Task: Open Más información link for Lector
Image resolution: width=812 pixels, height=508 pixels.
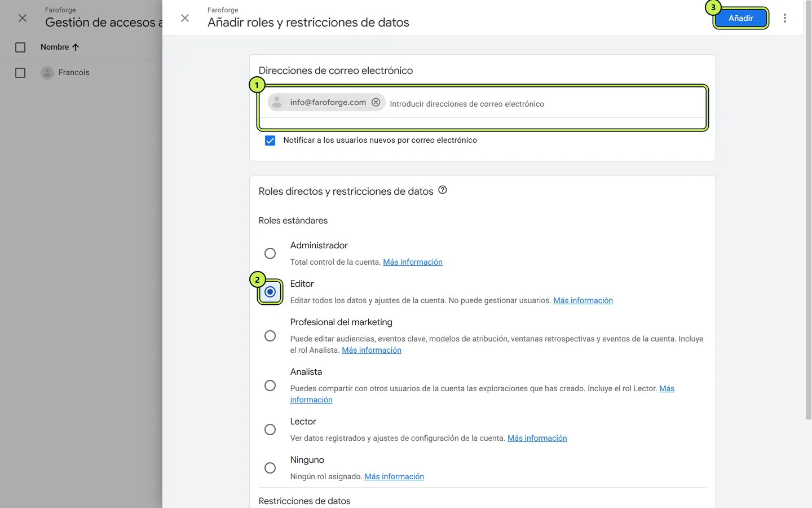Action: click(537, 438)
